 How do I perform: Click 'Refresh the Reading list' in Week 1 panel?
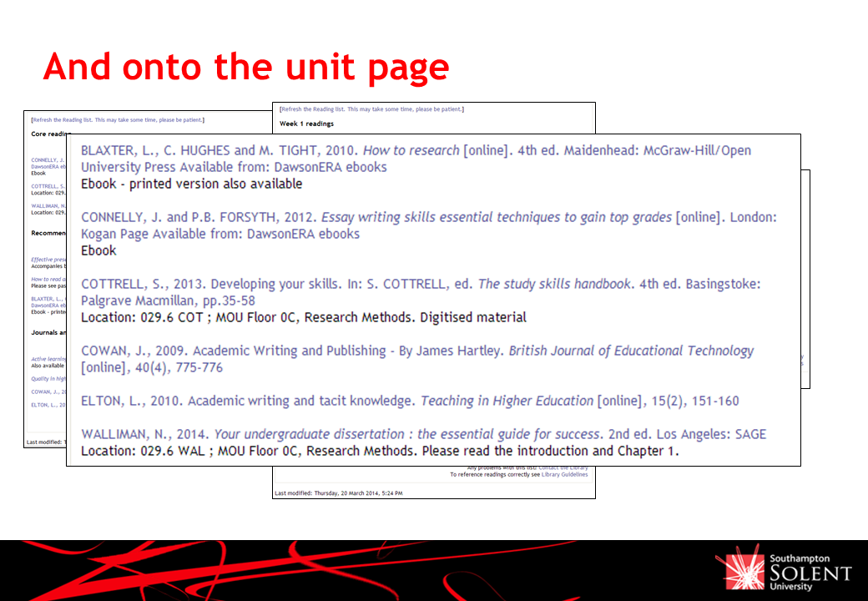371,109
